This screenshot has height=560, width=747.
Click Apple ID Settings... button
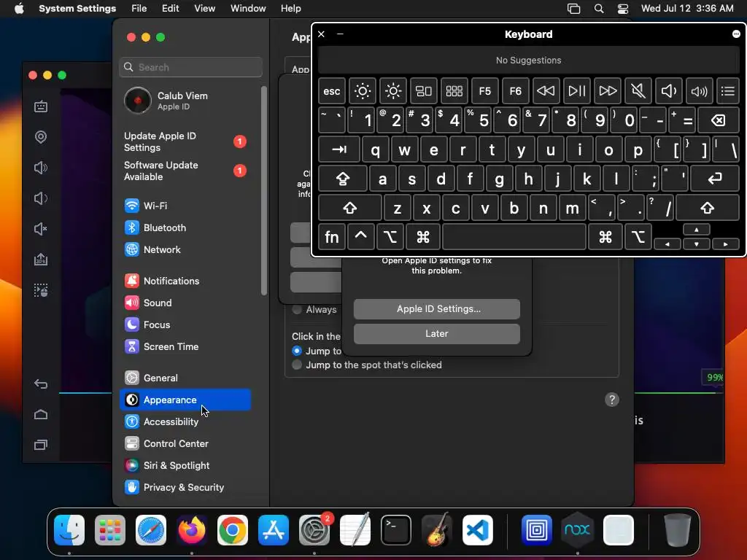point(437,309)
